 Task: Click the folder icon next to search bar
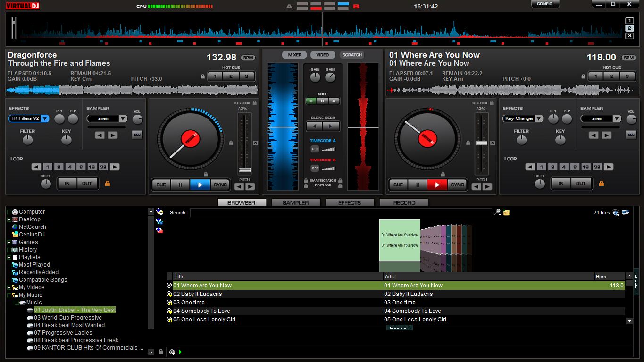[506, 213]
